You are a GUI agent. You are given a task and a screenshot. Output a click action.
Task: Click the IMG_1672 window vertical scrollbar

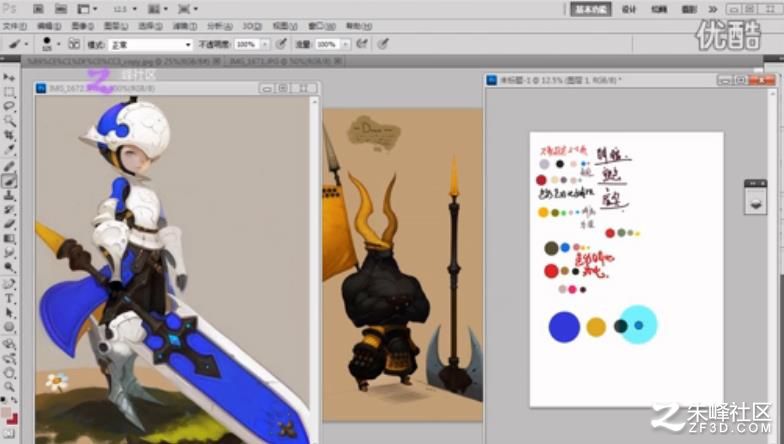click(x=314, y=270)
